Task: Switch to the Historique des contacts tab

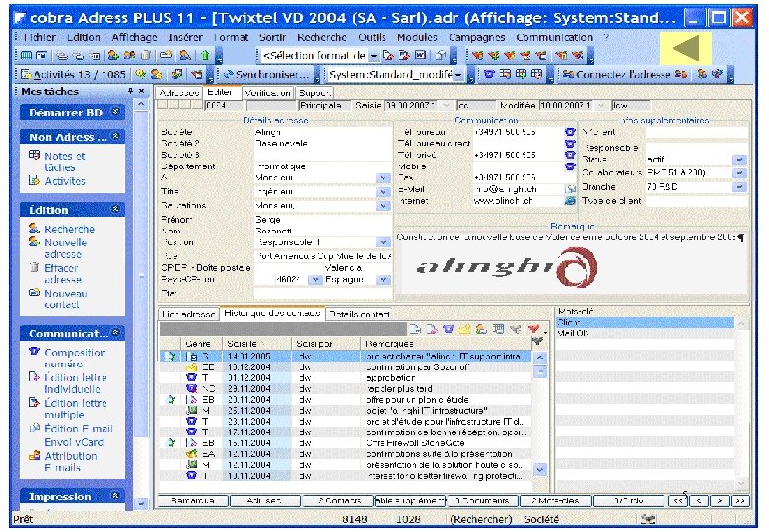Action: [x=272, y=313]
